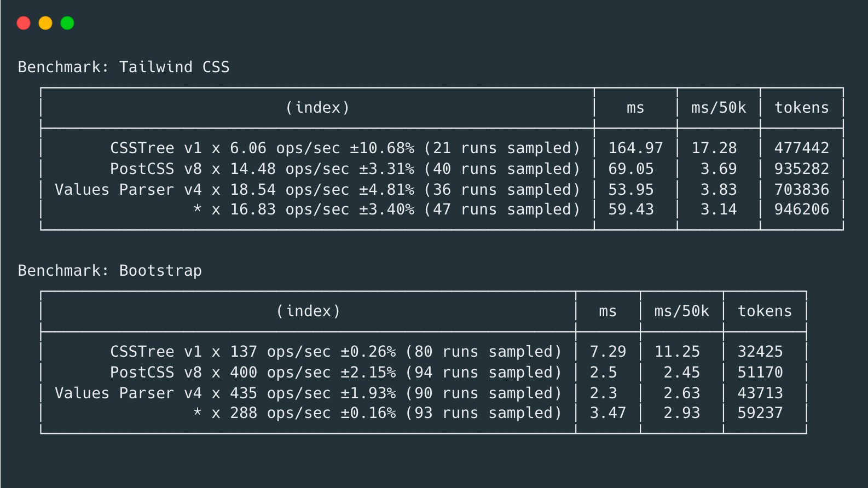Viewport: 868px width, 488px height.
Task: Select row "Values Parser v4 x 435 ops/sec"
Action: (424, 393)
